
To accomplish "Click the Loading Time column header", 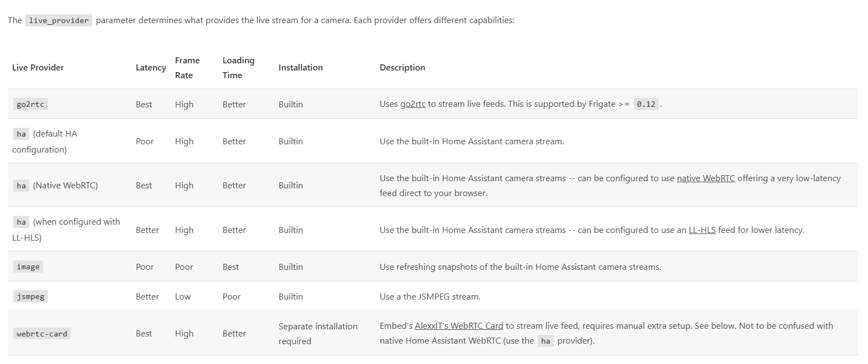I will point(239,68).
